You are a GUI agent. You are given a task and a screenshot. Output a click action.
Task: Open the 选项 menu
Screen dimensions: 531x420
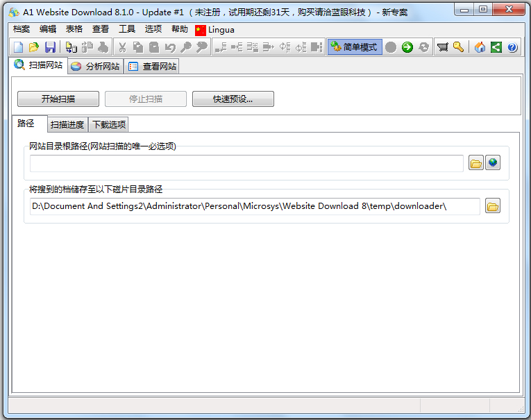pyautogui.click(x=153, y=29)
